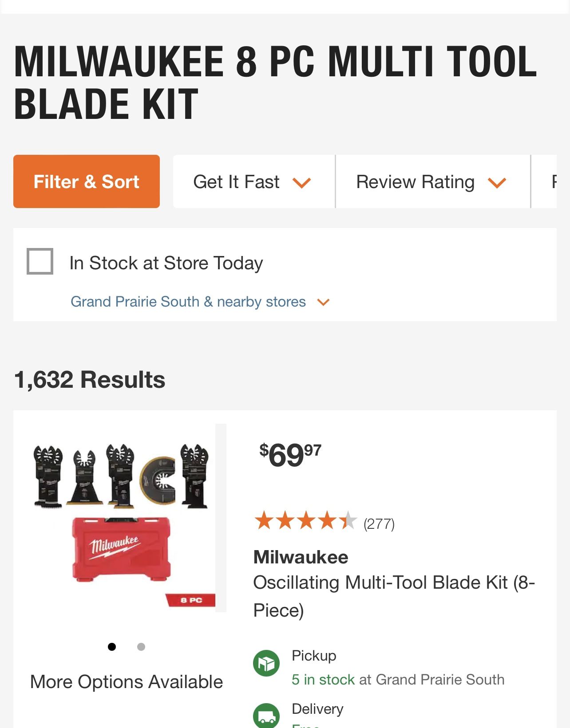Click the chevron next to nearby stores
The height and width of the screenshot is (728, 570).
tap(323, 302)
